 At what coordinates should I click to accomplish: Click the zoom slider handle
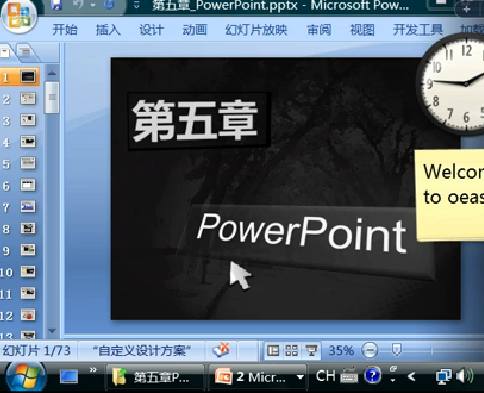click(x=397, y=350)
